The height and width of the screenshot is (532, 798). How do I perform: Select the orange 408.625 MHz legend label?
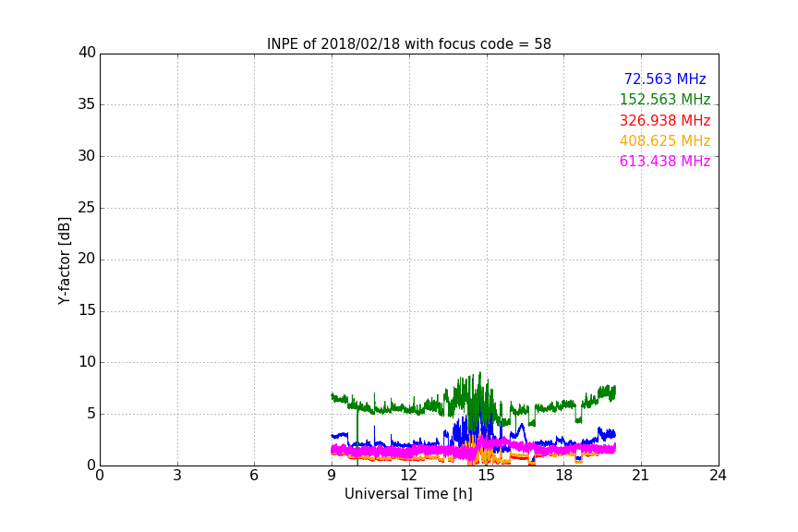click(665, 140)
